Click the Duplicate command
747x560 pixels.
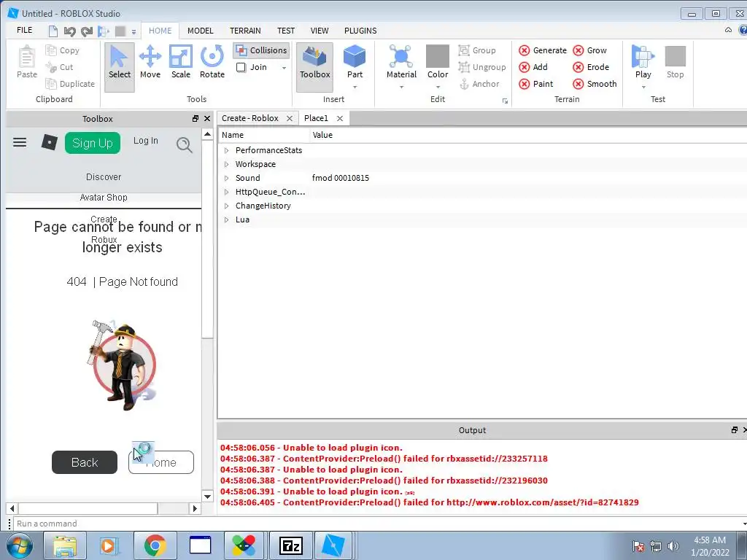(x=70, y=84)
